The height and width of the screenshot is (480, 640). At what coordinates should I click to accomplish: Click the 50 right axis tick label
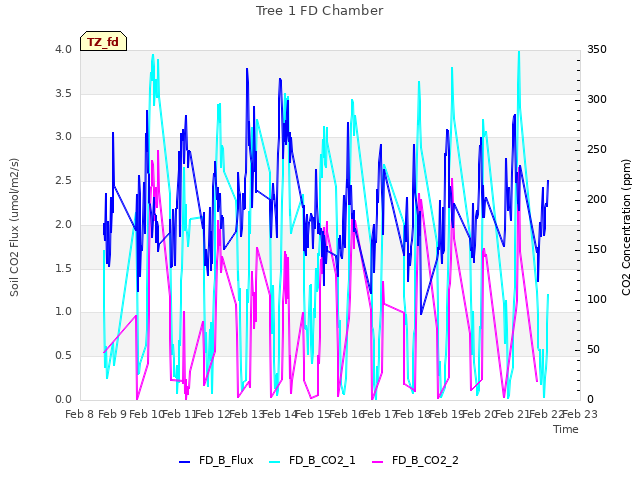[x=593, y=349]
